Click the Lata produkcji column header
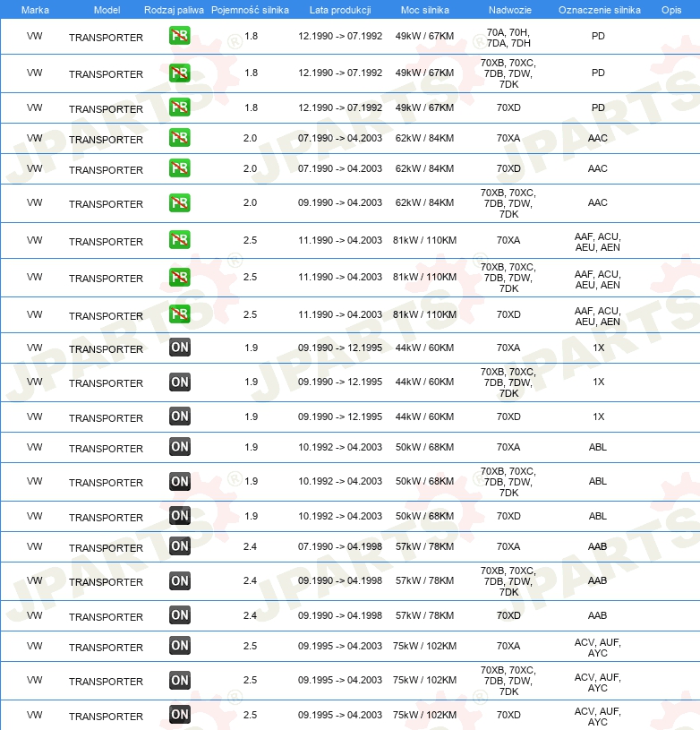The image size is (700, 730). coord(340,10)
